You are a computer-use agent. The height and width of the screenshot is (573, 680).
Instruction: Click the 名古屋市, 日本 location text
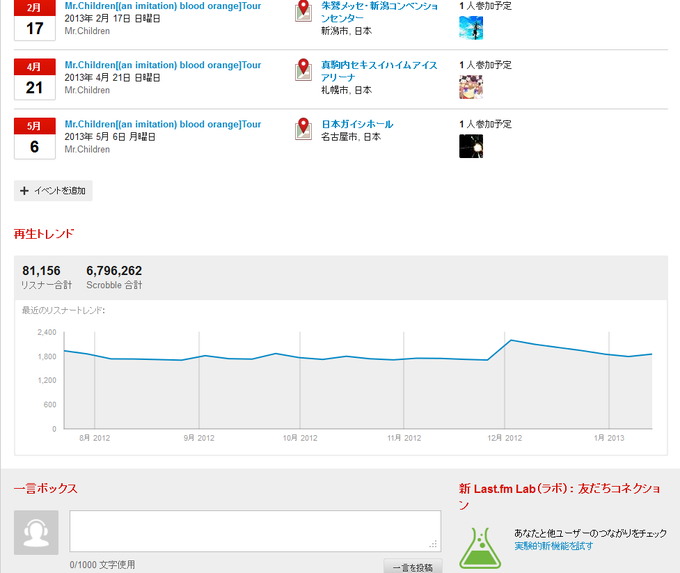351,137
